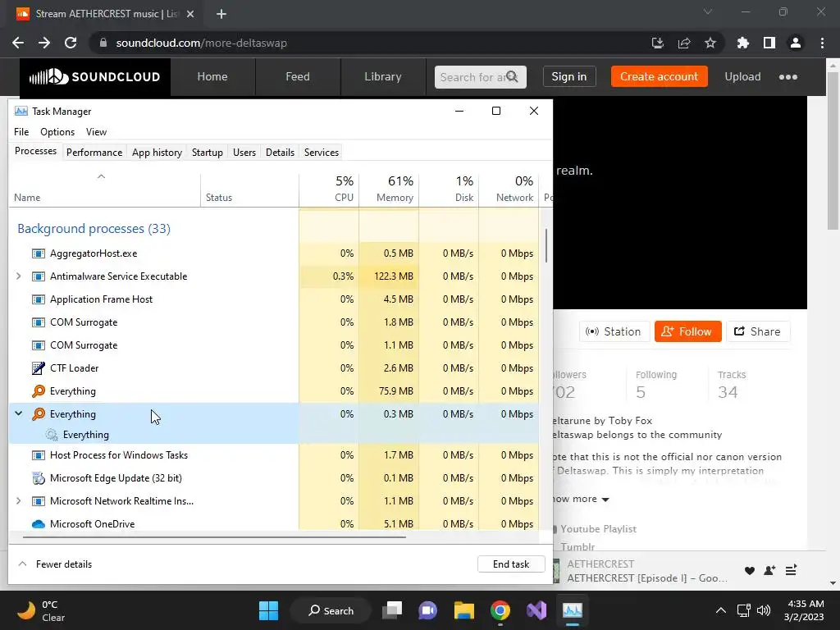This screenshot has height=630, width=840.
Task: Open the Chrome extensions puzzle icon
Action: click(743, 43)
